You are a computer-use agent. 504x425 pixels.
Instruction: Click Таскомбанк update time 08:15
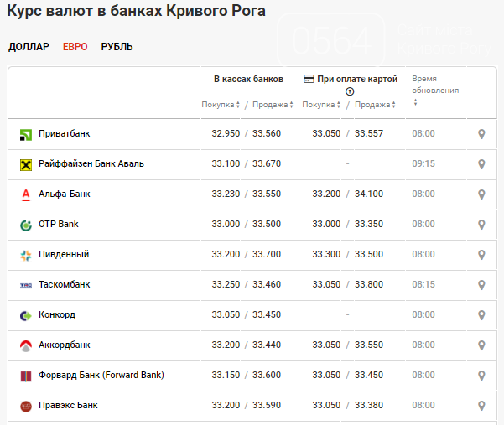point(423,285)
